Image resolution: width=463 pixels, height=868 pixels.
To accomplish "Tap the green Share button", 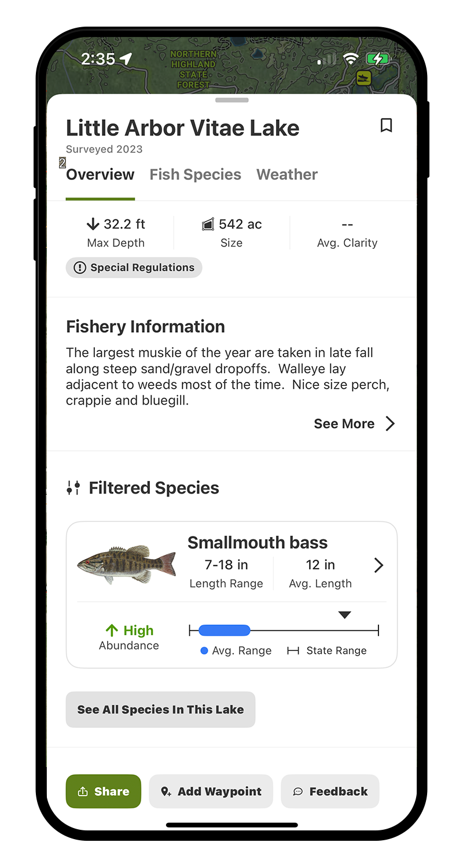I will pyautogui.click(x=104, y=791).
